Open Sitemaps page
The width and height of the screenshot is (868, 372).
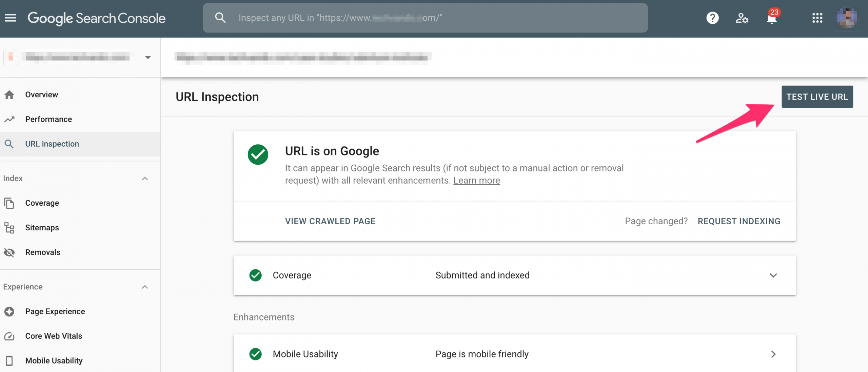(x=80, y=228)
